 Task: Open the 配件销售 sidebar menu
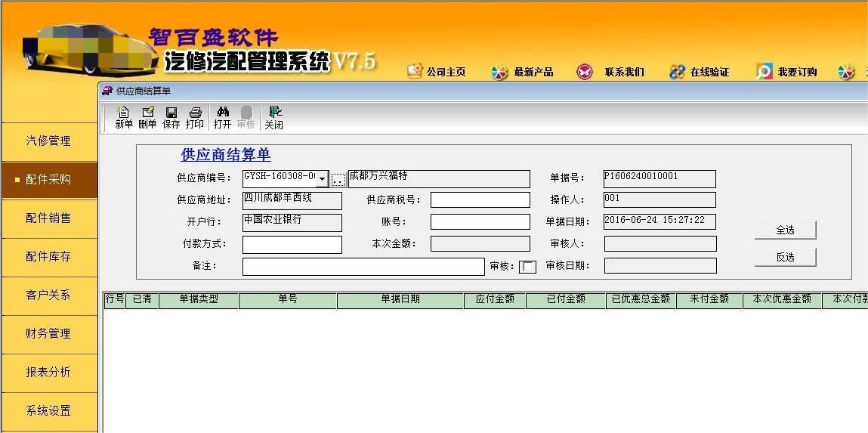click(48, 218)
